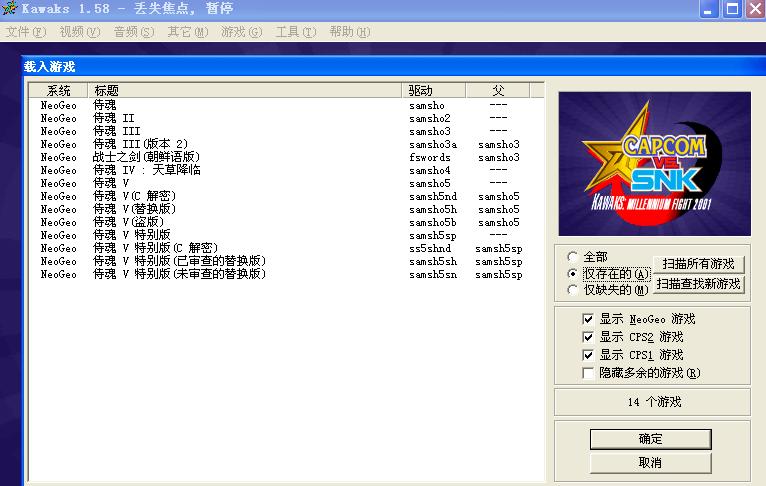766x486 pixels.
Task: Sort list by 标题 column header
Action: [246, 91]
